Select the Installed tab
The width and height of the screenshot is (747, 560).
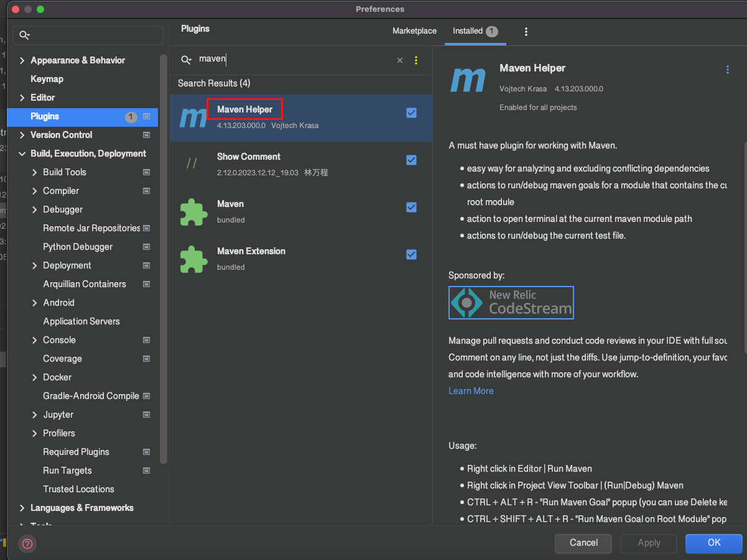pos(468,31)
